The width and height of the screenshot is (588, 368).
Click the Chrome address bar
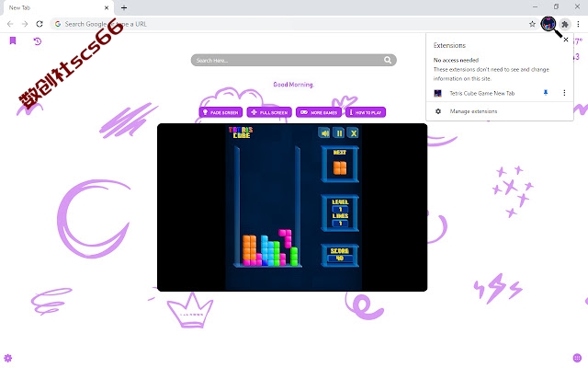tap(294, 24)
